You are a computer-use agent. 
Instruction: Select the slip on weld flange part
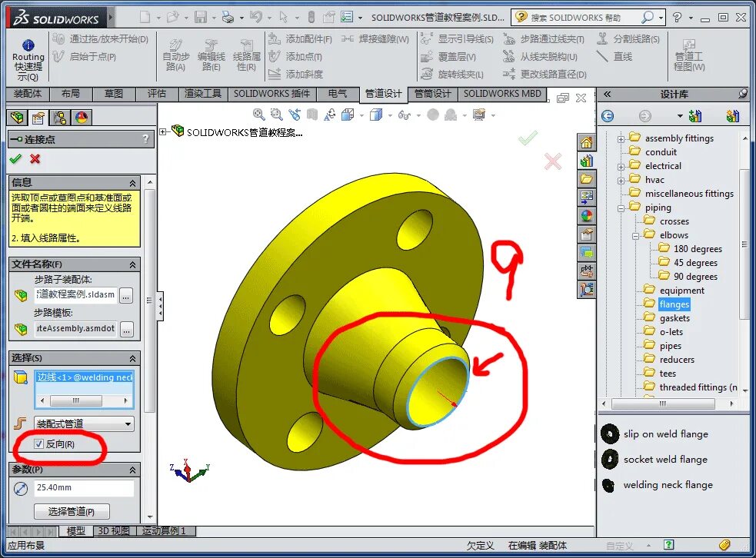[666, 433]
